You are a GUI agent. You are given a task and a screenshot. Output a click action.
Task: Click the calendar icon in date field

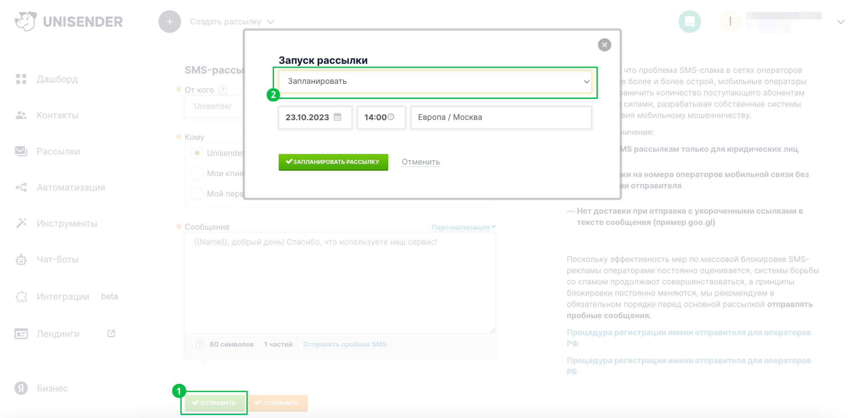337,117
